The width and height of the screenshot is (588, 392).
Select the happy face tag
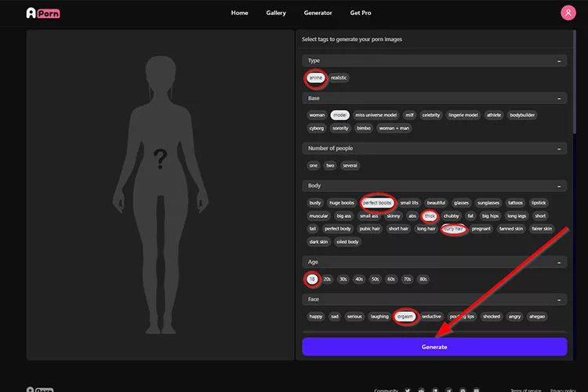click(x=316, y=317)
